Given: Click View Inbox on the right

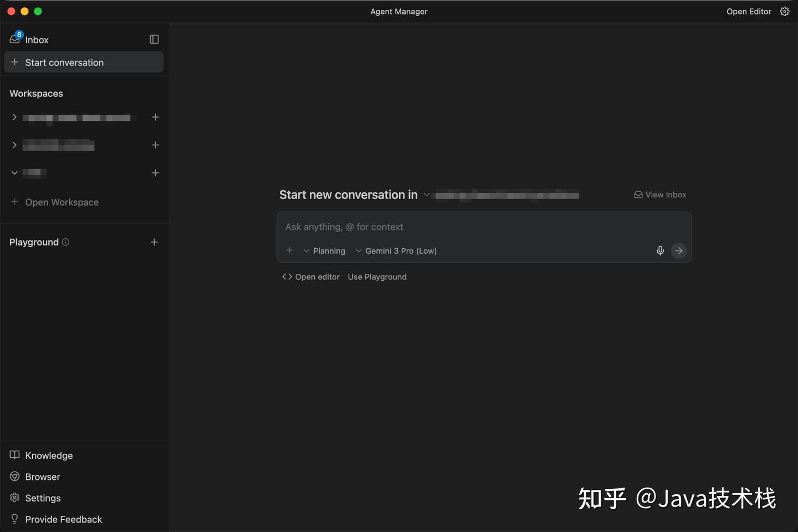Looking at the screenshot, I should (659, 195).
